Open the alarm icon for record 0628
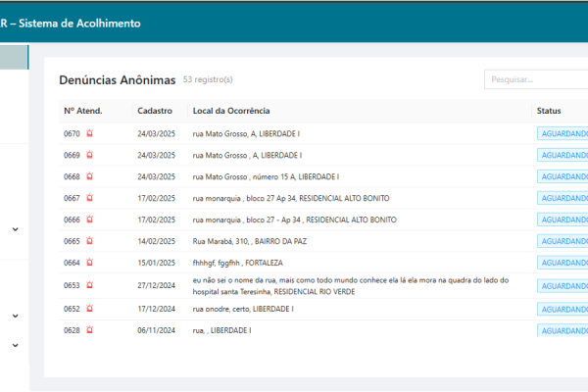Image resolution: width=588 pixels, height=392 pixels. (89, 330)
